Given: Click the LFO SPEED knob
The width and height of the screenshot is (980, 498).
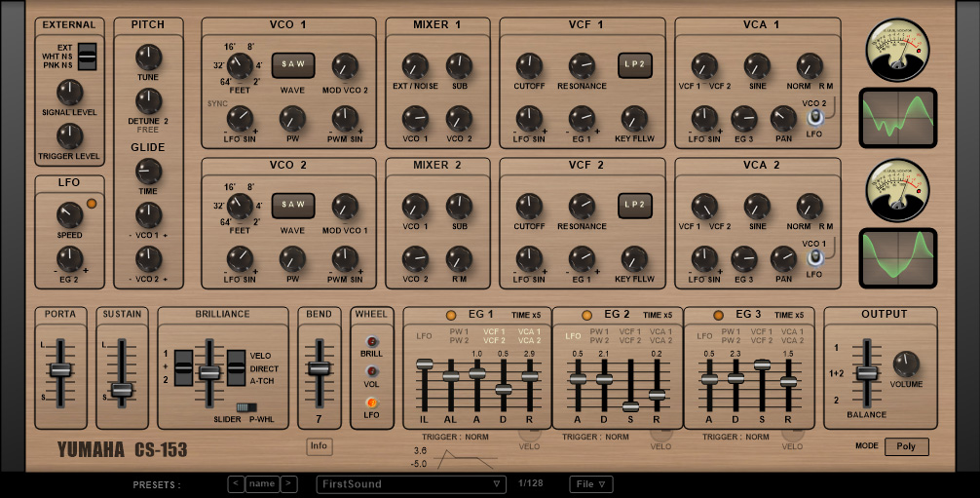Looking at the screenshot, I should coord(69,214).
